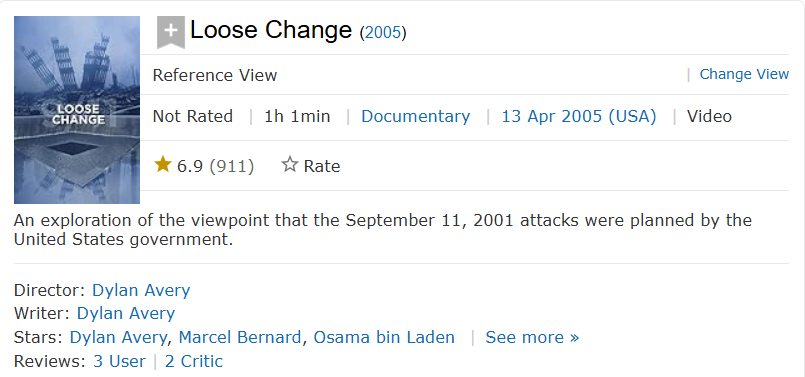This screenshot has height=377, width=805.
Task: Click the Loose Change title heading
Action: [x=271, y=30]
